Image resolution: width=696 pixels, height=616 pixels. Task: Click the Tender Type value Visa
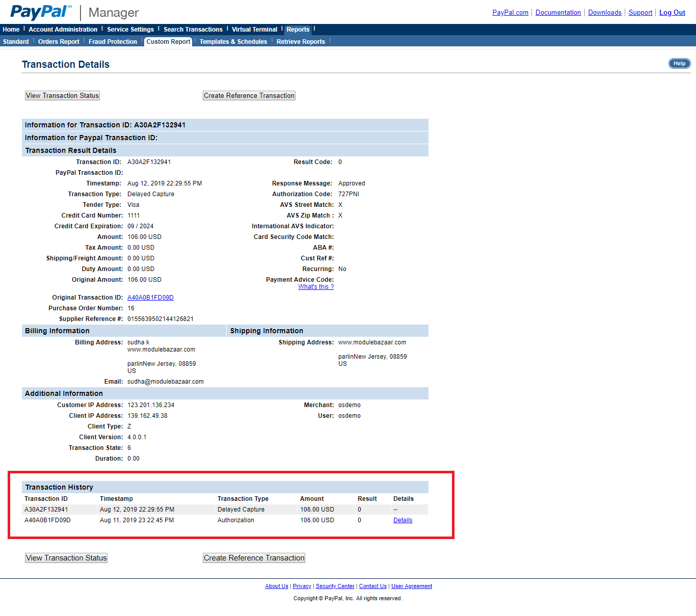[133, 205]
